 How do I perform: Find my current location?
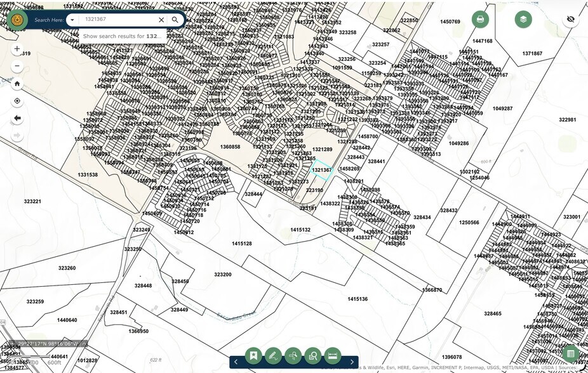point(17,101)
